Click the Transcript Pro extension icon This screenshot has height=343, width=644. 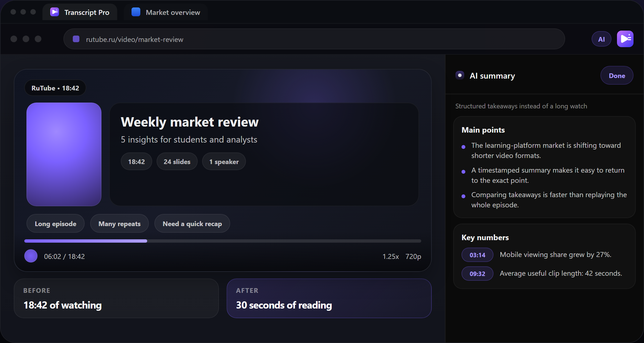(625, 39)
